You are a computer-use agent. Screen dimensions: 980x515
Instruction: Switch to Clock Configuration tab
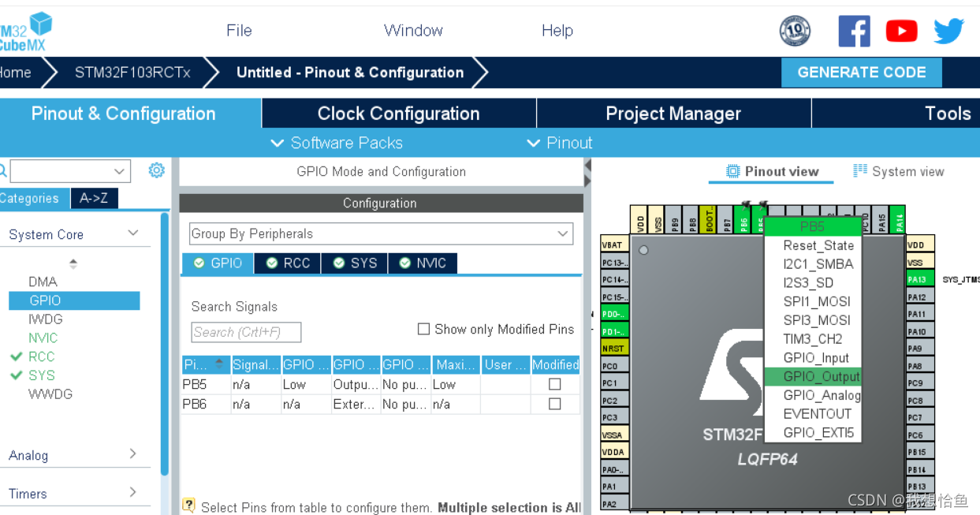399,114
